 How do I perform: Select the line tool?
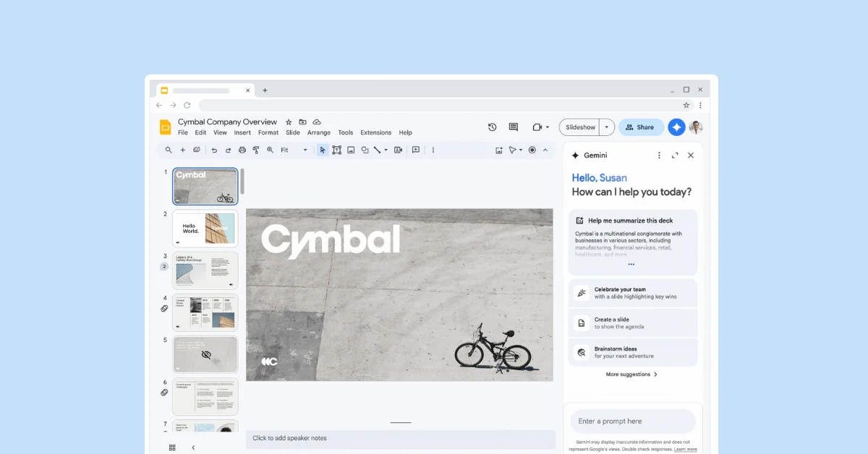[378, 150]
